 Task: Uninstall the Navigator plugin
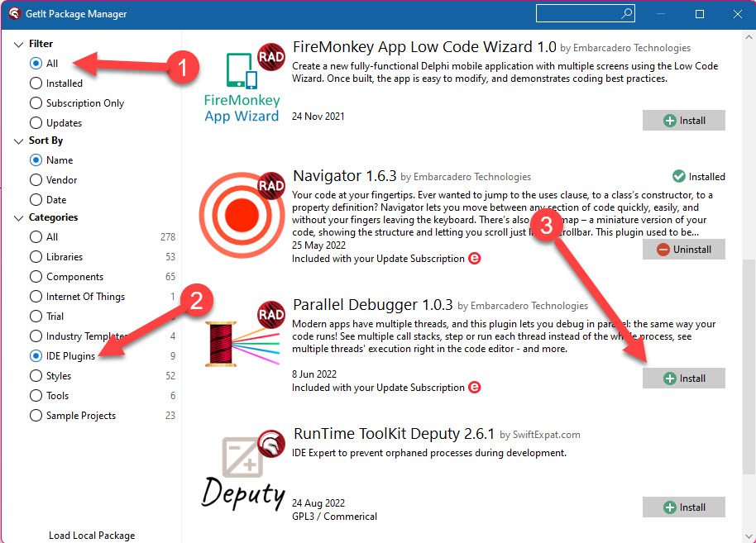click(684, 249)
